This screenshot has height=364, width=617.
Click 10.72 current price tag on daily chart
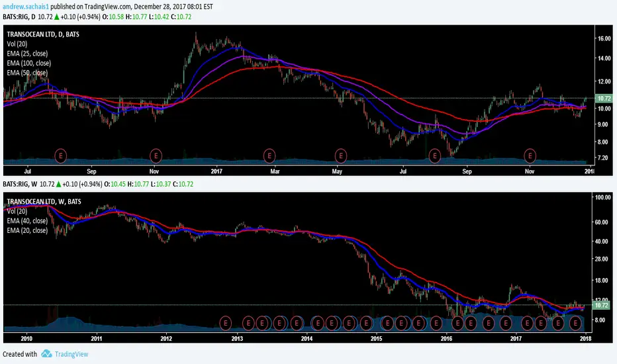click(604, 99)
